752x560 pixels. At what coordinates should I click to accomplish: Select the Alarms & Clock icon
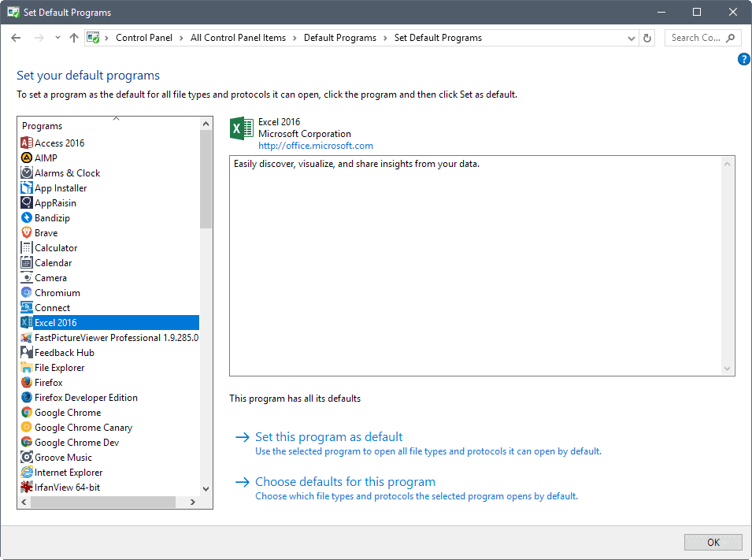[x=27, y=172]
